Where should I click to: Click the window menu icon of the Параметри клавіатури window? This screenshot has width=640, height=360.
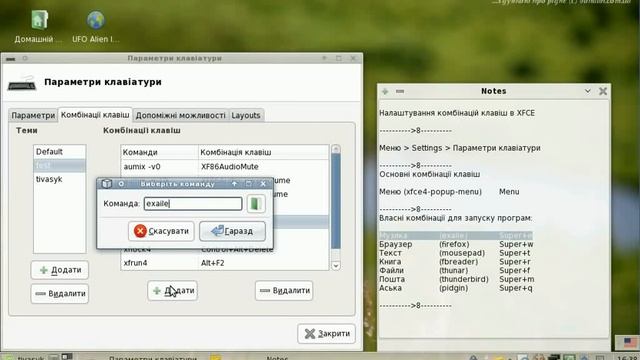(x=11, y=59)
